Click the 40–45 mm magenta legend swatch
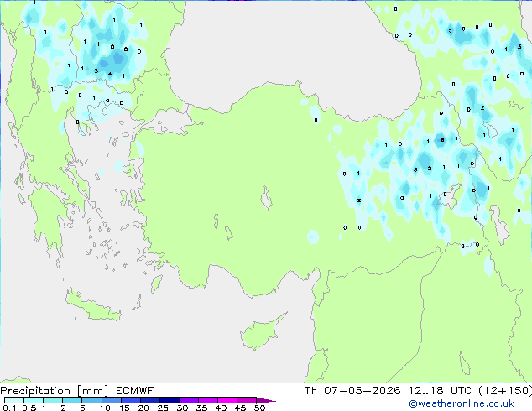The height and width of the screenshot is (411, 532). [x=227, y=400]
